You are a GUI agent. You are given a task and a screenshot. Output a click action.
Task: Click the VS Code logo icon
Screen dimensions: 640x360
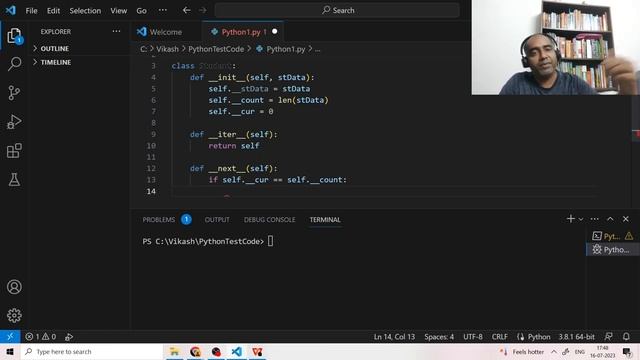(x=11, y=10)
